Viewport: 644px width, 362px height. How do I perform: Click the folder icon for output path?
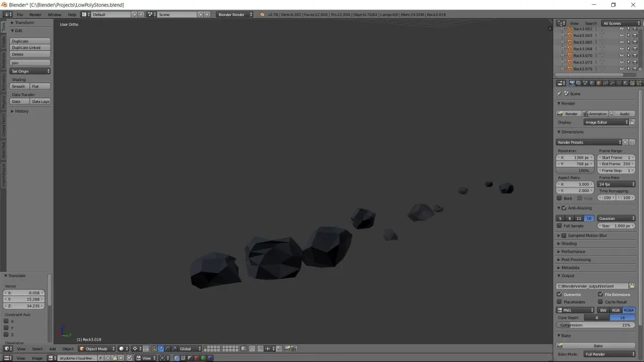(632, 286)
